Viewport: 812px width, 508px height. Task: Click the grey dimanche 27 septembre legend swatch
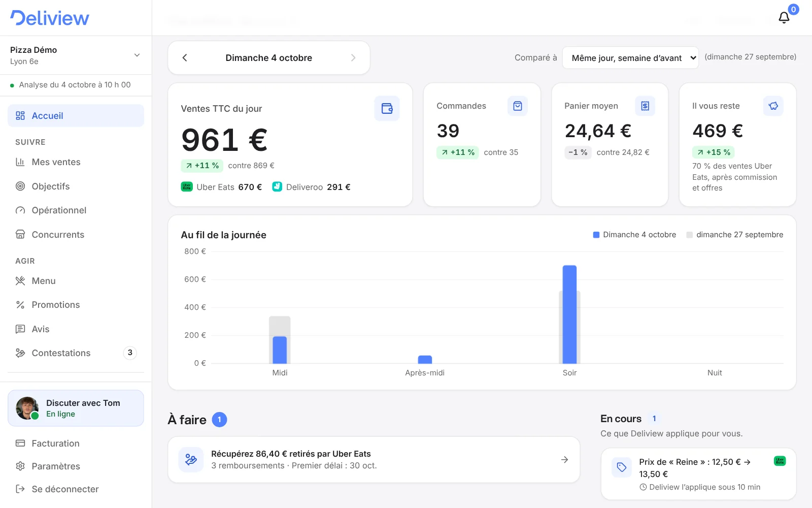tap(690, 235)
